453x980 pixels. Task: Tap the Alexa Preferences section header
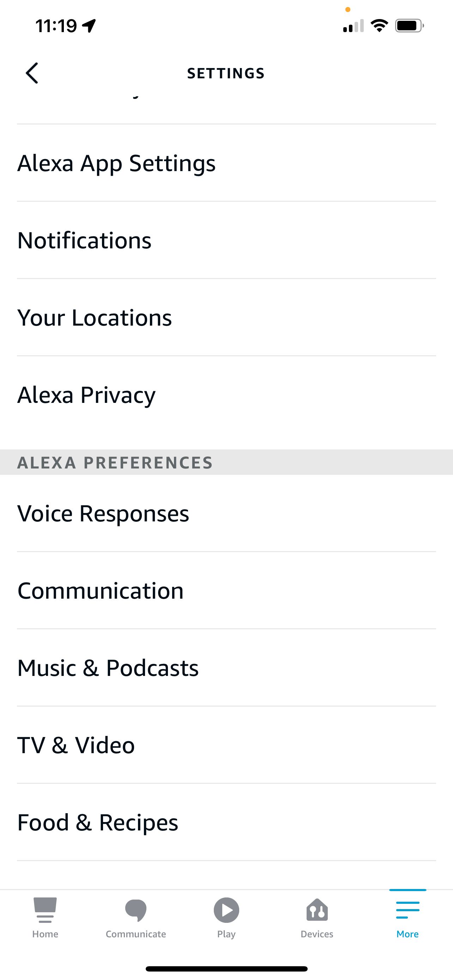[x=115, y=462]
